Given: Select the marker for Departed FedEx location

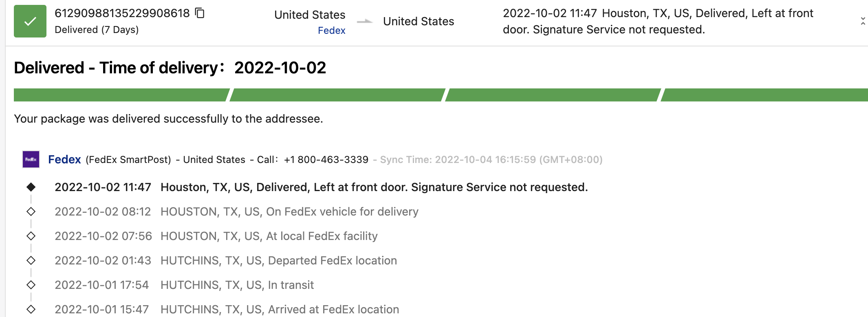Looking at the screenshot, I should 31,260.
